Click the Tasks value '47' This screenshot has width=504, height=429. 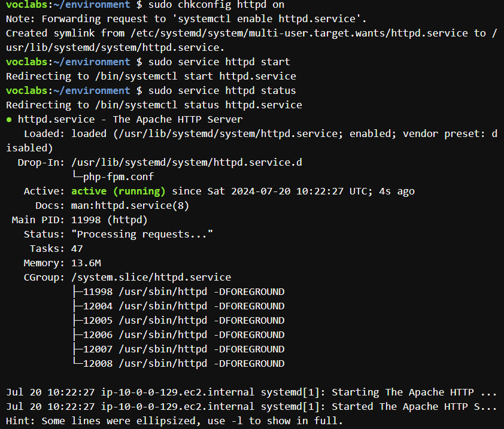click(x=77, y=249)
